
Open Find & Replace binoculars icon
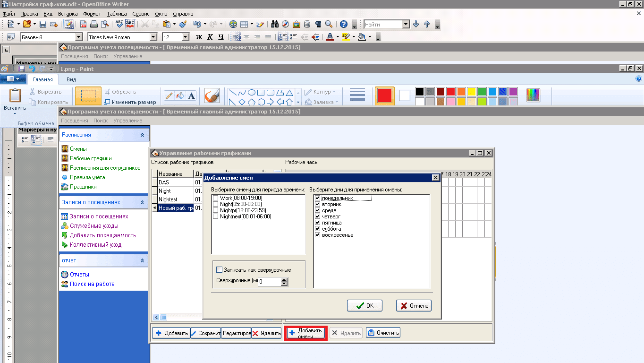(275, 24)
